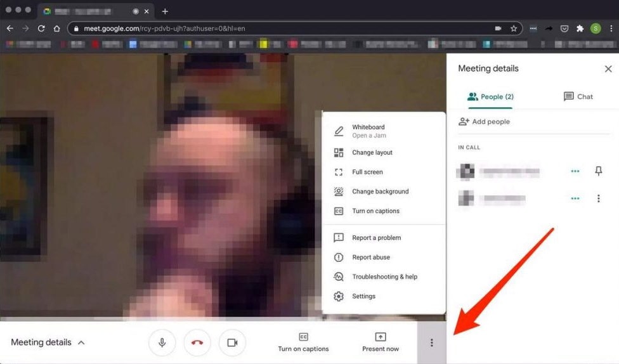The width and height of the screenshot is (619, 364).
Task: Click the IN CALL heading text
Action: tap(469, 147)
